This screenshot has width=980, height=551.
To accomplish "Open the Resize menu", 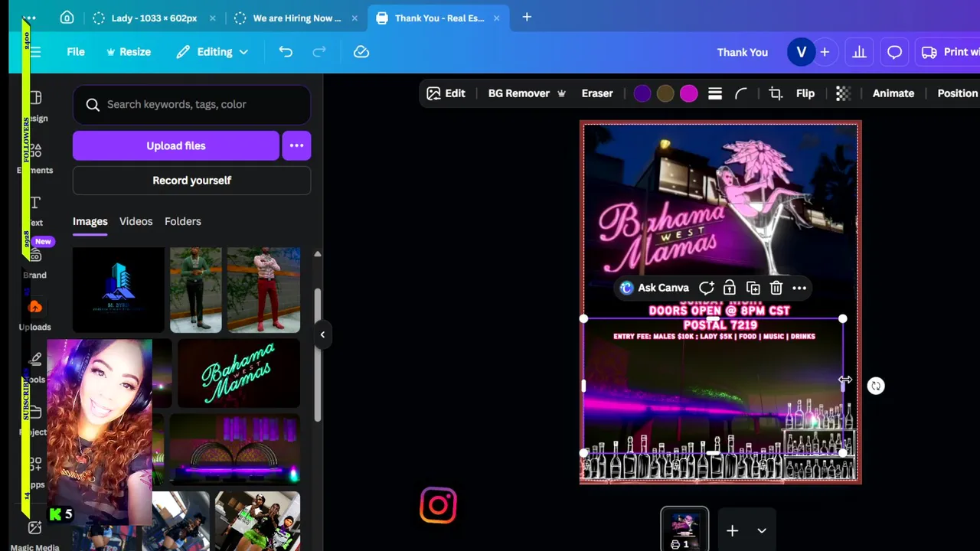I will point(129,52).
